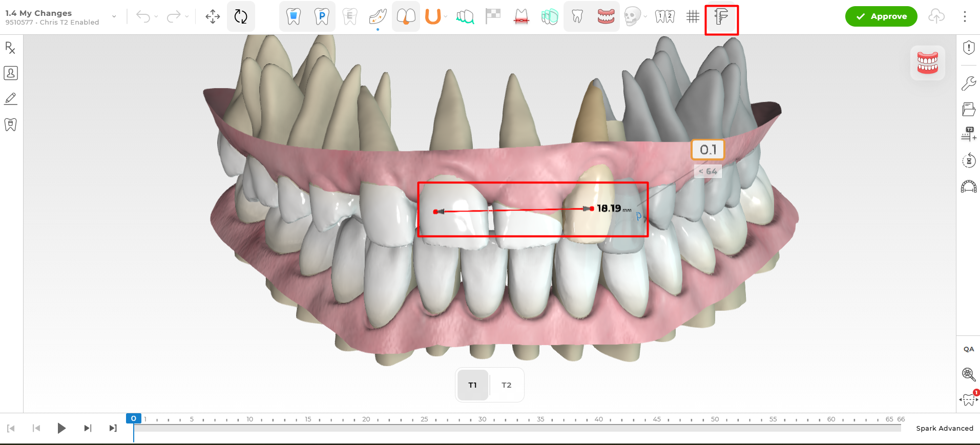
Task: Open the wrench tools panel
Action: pos(968,83)
